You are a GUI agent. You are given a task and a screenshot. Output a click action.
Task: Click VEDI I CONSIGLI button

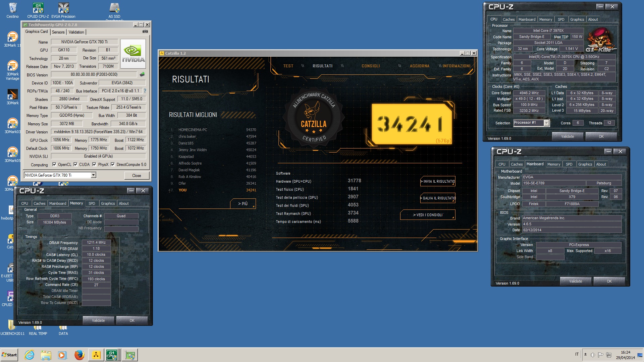point(428,215)
